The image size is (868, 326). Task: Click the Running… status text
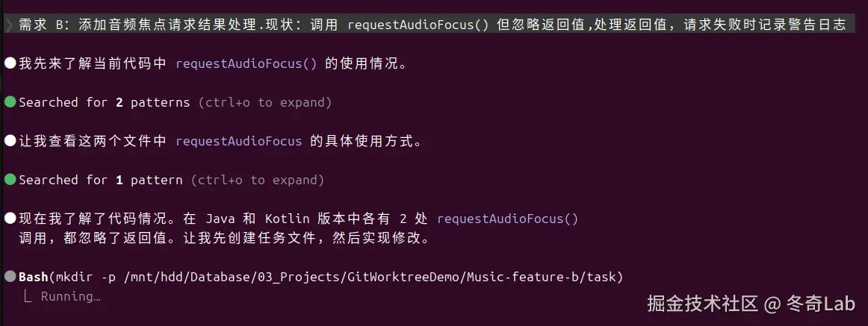[71, 297]
